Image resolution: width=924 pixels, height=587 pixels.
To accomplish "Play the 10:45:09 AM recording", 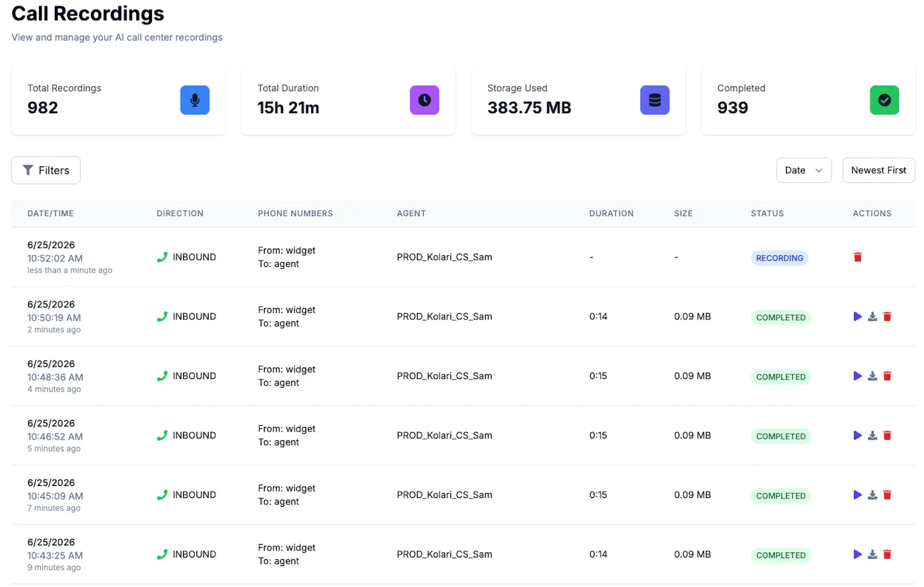I will [x=858, y=495].
